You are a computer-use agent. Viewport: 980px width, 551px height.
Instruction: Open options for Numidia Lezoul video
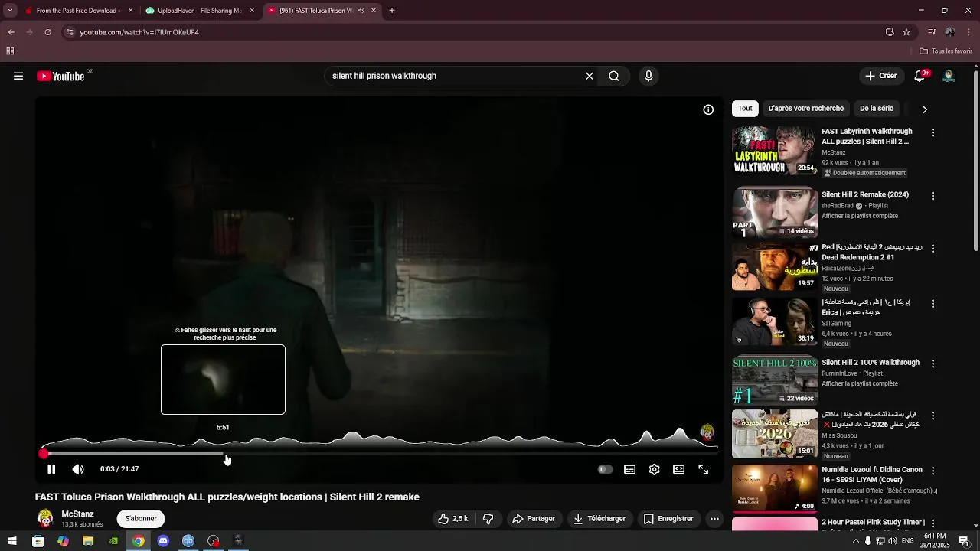tap(933, 471)
